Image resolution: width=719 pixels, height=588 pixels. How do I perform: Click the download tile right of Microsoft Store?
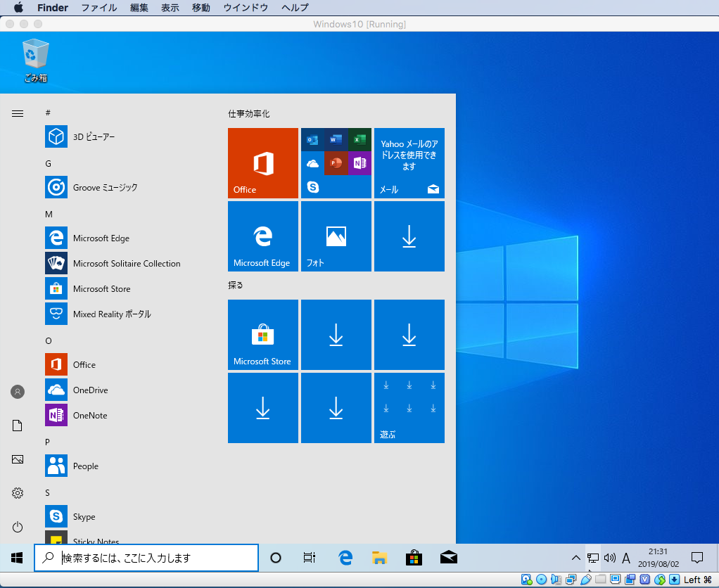click(x=336, y=335)
